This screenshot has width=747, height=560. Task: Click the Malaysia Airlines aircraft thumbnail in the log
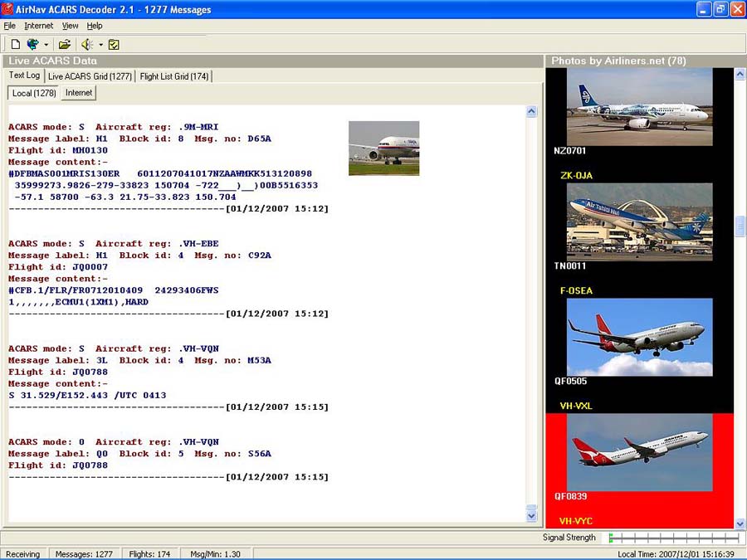pos(384,149)
